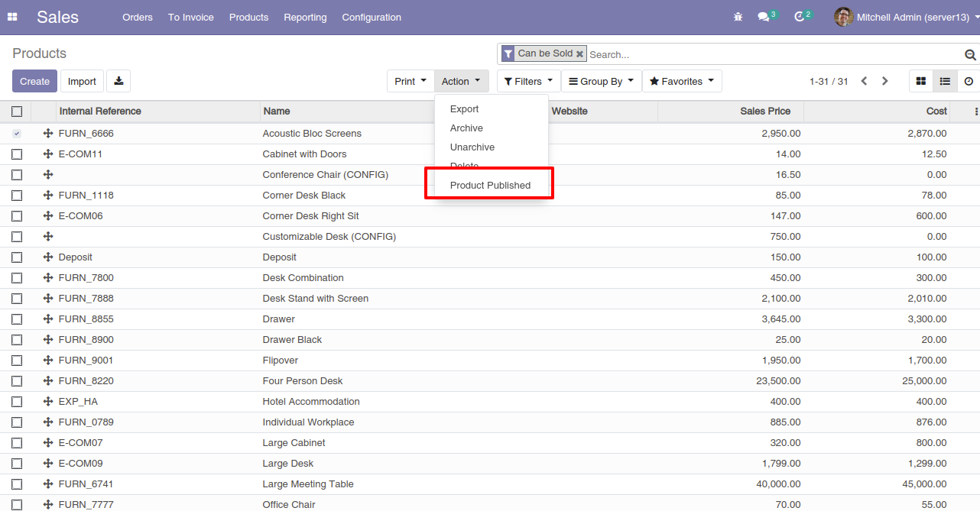Screen dimensions: 980x511
Task: Click the download export icon button
Action: pyautogui.click(x=118, y=81)
